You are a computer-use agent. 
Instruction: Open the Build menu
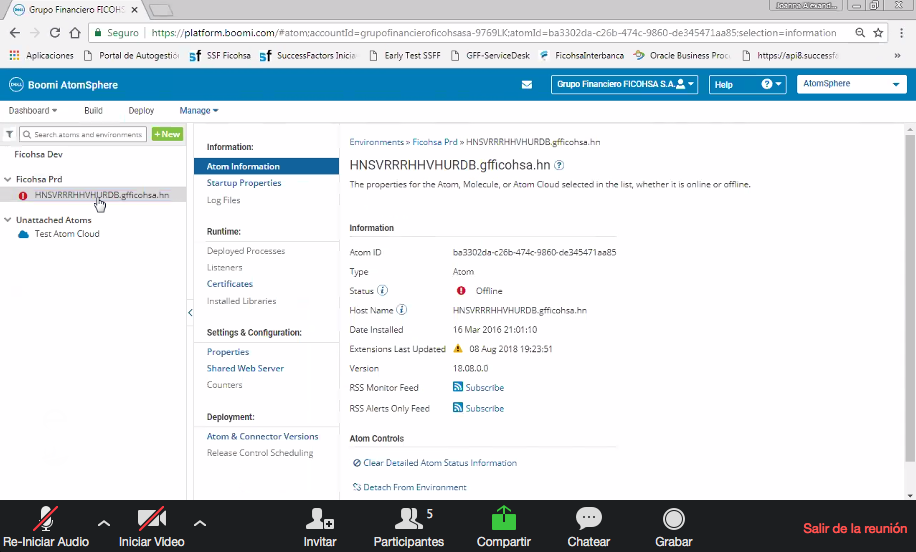(93, 110)
